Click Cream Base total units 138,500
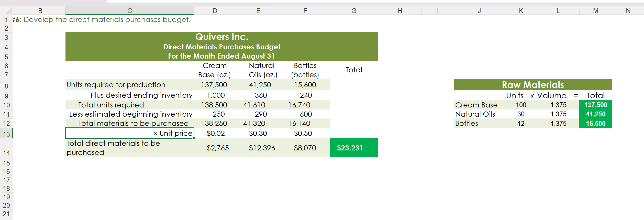The height and width of the screenshot is (220, 644). [x=214, y=105]
